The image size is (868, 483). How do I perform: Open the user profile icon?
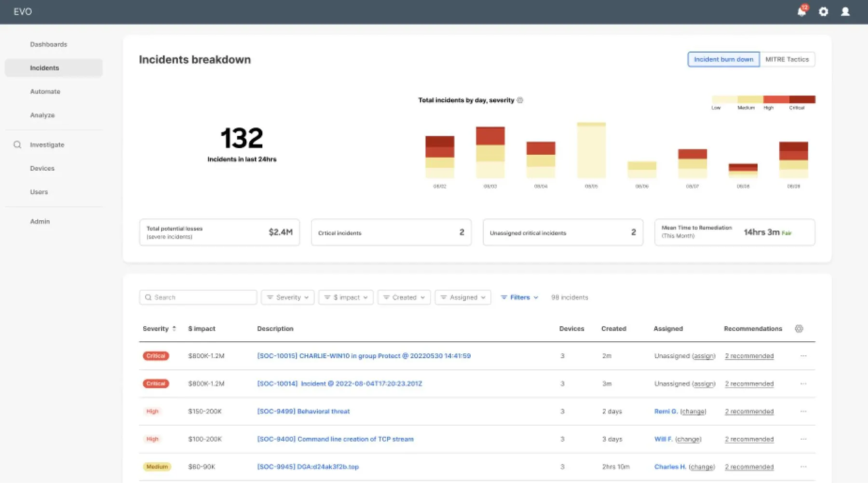[845, 11]
